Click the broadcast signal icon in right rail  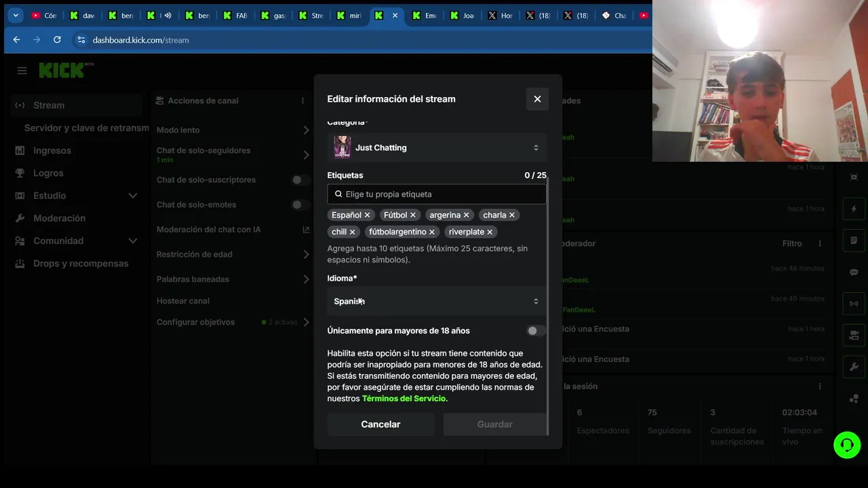(854, 304)
